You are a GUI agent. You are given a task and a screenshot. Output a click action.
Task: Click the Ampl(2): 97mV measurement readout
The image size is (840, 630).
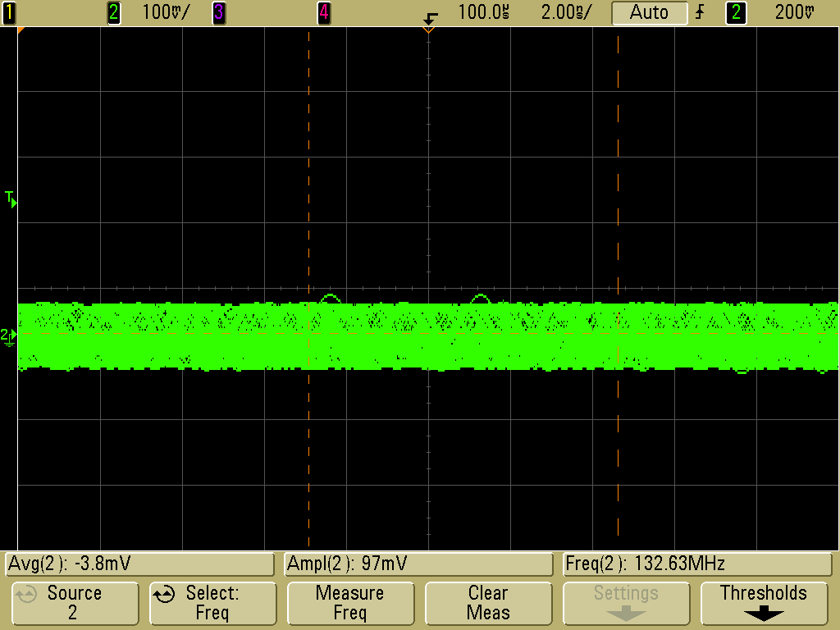pyautogui.click(x=418, y=564)
